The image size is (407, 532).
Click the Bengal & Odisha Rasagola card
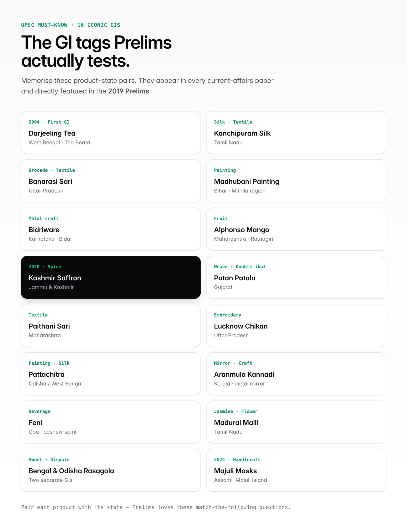(111, 470)
